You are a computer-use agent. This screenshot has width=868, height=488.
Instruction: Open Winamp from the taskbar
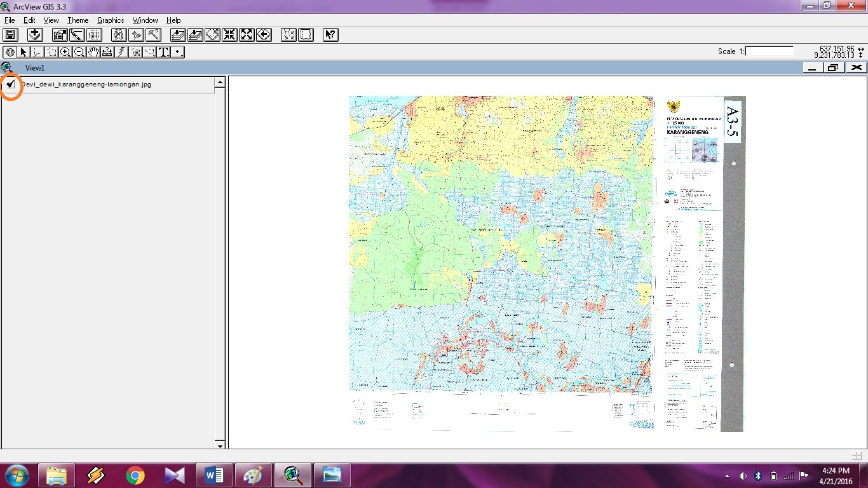click(96, 475)
